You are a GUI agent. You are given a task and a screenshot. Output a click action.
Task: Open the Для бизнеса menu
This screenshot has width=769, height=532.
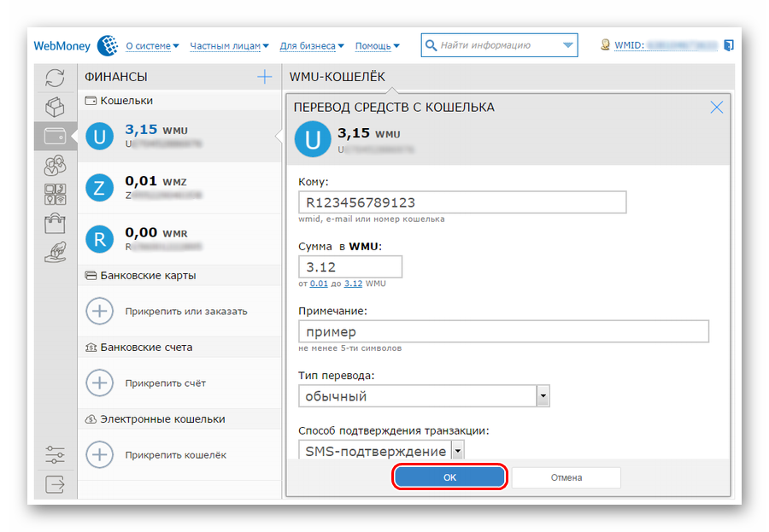click(x=311, y=45)
